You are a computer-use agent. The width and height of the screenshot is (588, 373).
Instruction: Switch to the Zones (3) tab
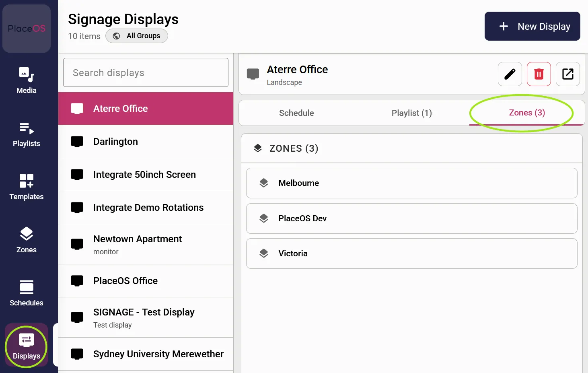tap(527, 113)
